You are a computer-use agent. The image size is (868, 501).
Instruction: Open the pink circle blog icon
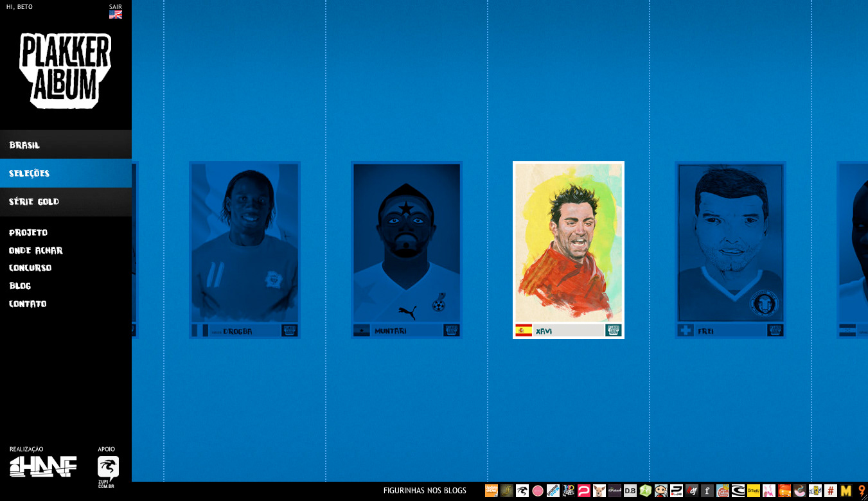coord(538,491)
